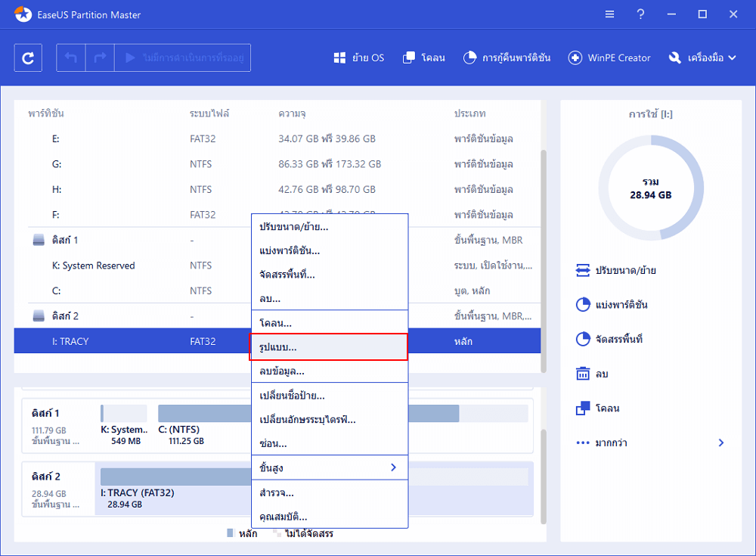Expand the เครื่องมือ tools dropdown
The width and height of the screenshot is (756, 556).
702,58
